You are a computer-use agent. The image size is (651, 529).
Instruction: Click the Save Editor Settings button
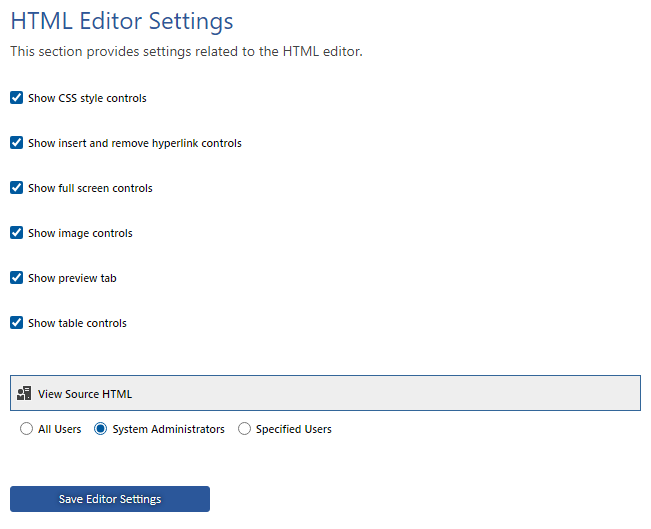click(x=110, y=499)
